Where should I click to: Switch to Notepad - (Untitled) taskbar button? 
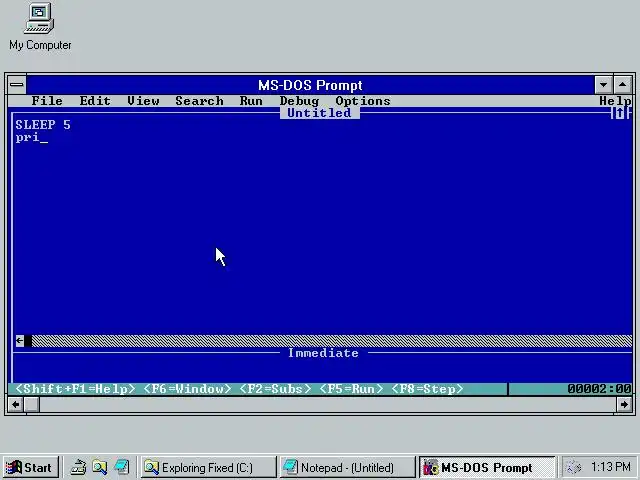click(347, 467)
